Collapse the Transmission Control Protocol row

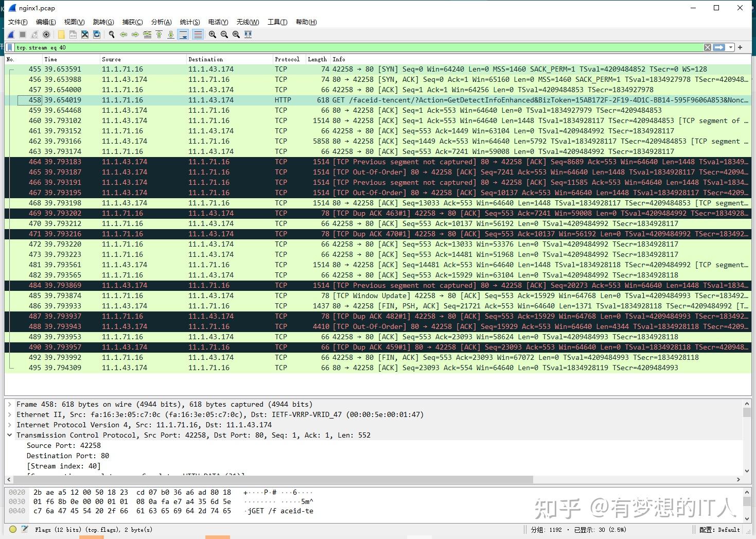point(10,435)
